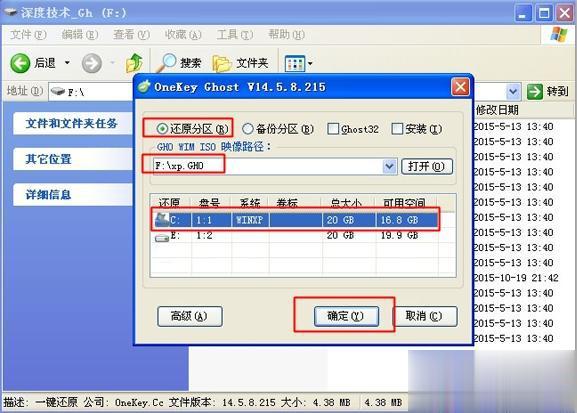Image resolution: width=577 pixels, height=413 pixels.
Task: Expand the Views toolbar dropdown arrow
Action: coord(310,64)
